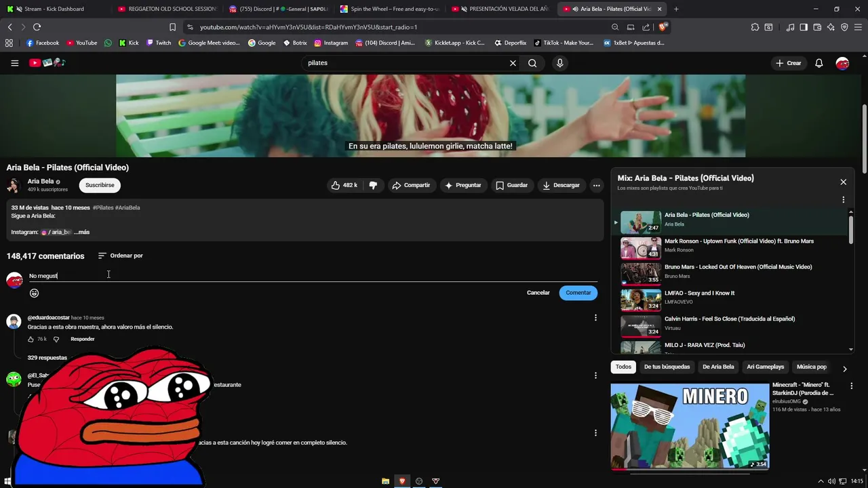Open options for eduardoacostar's comment

595,318
